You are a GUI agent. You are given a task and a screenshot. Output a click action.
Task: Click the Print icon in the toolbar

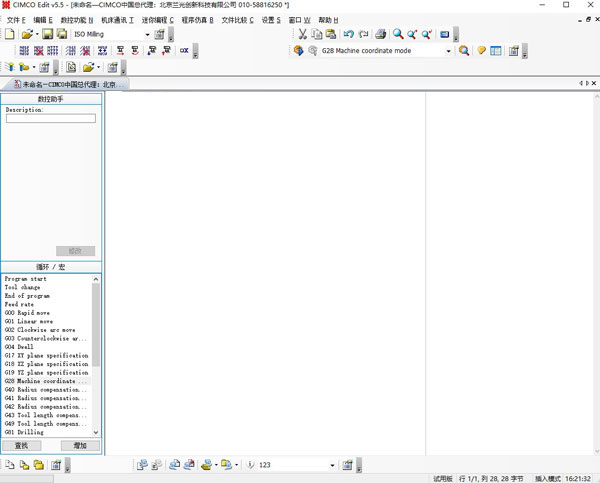click(380, 34)
